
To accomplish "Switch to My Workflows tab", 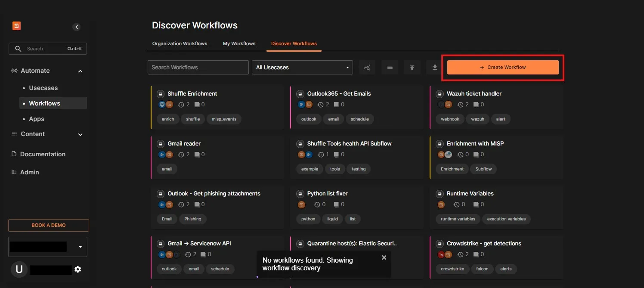I will [239, 43].
